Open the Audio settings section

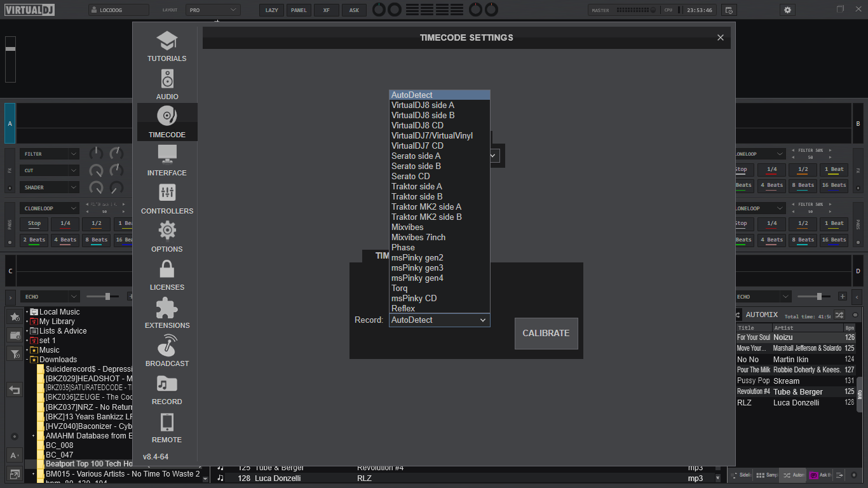167,85
